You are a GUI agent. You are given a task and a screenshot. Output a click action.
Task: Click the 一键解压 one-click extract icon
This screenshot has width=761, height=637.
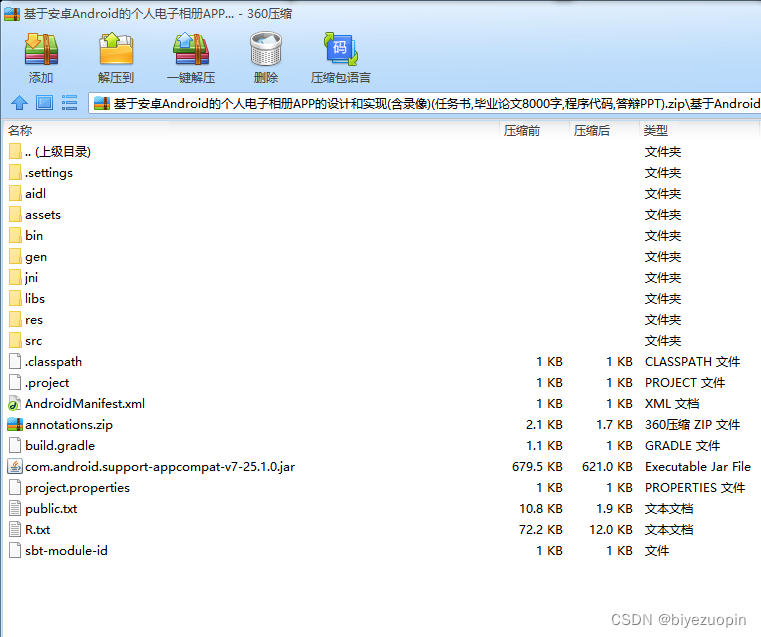pos(191,49)
